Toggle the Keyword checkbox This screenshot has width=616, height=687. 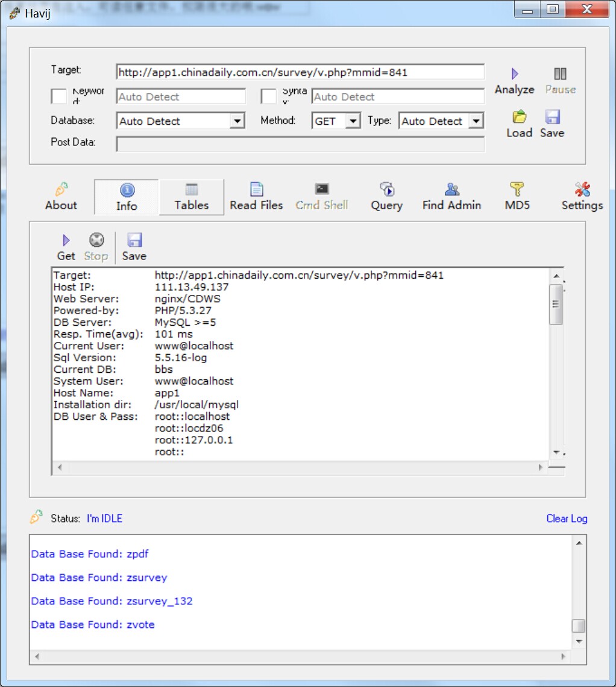click(x=58, y=96)
